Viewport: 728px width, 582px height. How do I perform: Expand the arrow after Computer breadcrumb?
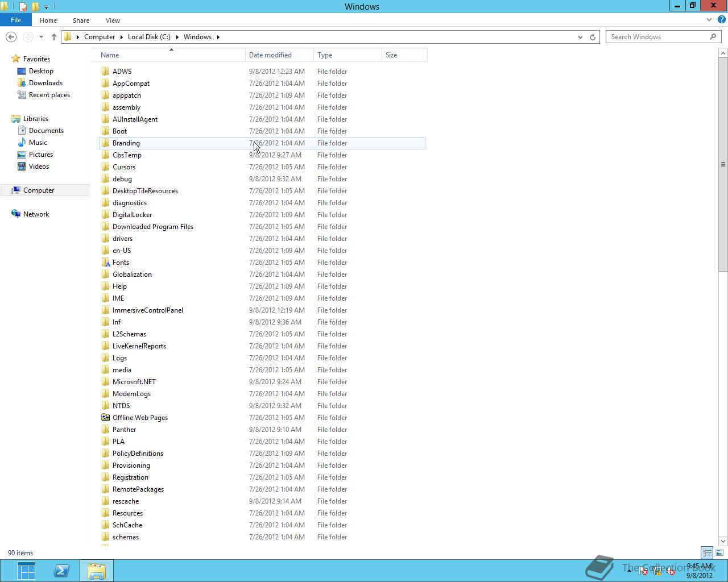(x=121, y=37)
